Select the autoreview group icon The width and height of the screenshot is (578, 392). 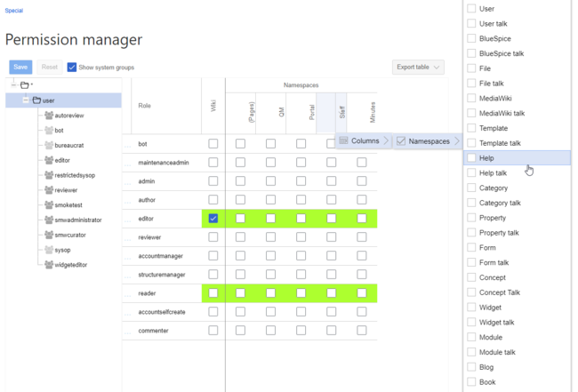point(49,116)
